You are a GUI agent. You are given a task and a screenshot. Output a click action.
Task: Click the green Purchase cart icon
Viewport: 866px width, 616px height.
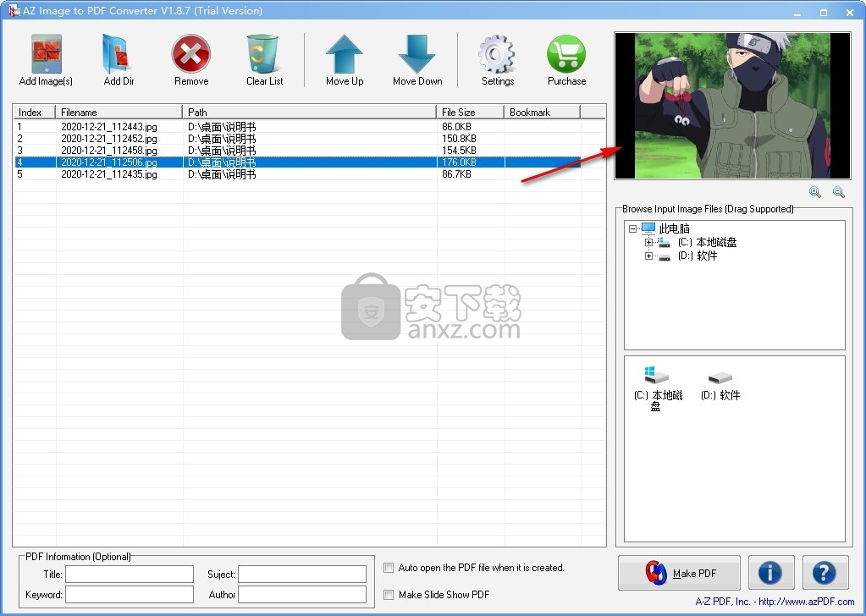point(566,54)
